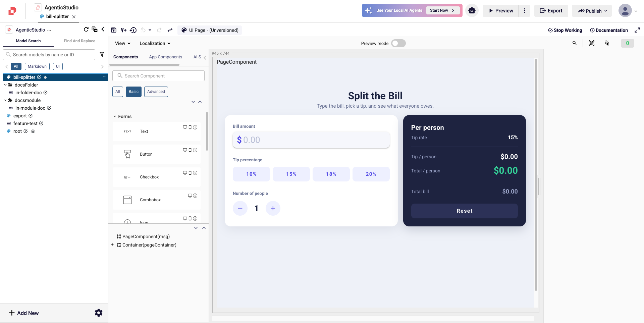Click the magnifier search icon above canvas

click(x=575, y=43)
